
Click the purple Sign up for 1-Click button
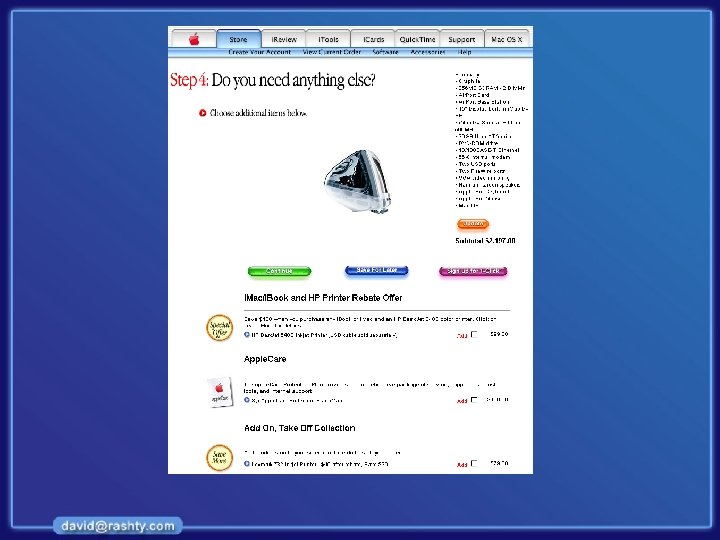click(473, 271)
